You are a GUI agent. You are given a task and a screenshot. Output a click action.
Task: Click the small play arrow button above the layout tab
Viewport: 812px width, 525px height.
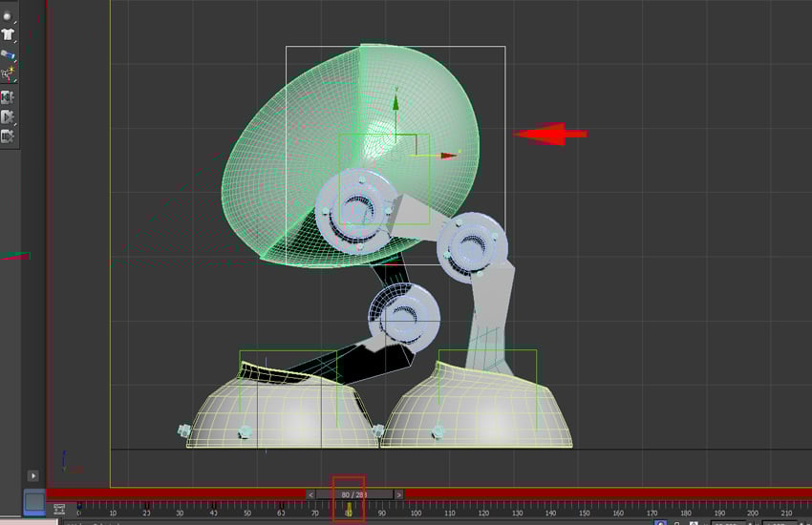tap(32, 475)
